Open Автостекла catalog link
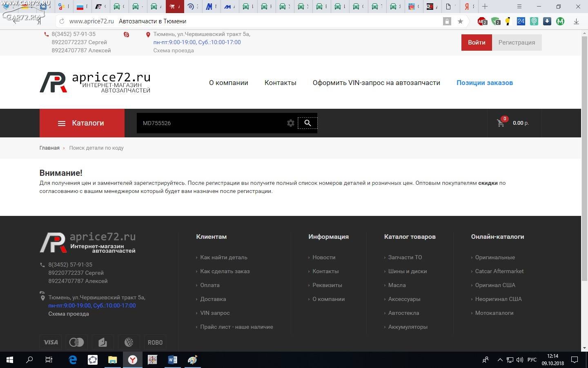 point(404,313)
